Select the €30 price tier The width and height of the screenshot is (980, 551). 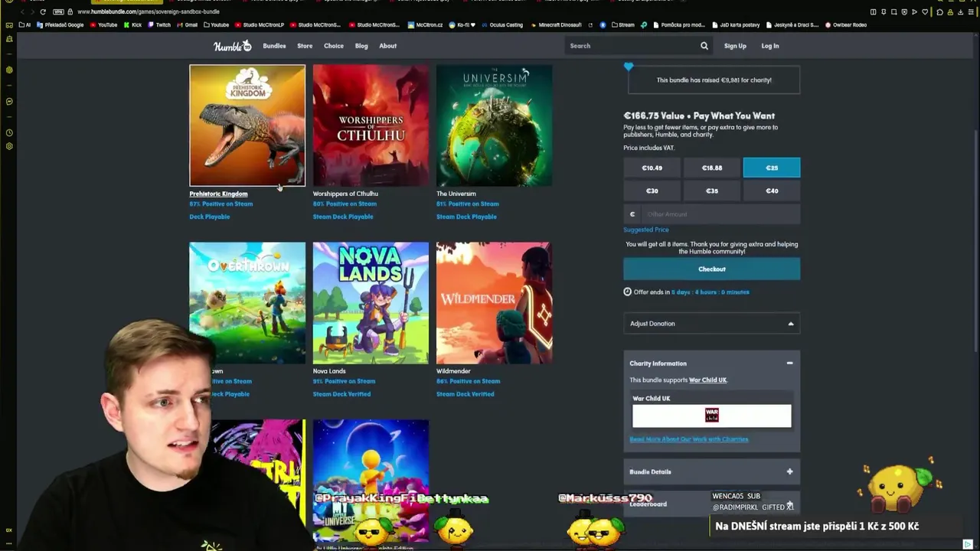tap(652, 191)
